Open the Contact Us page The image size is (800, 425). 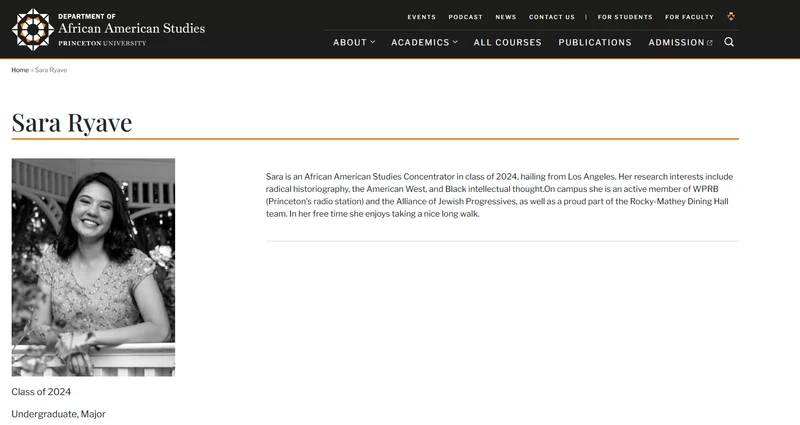point(552,17)
